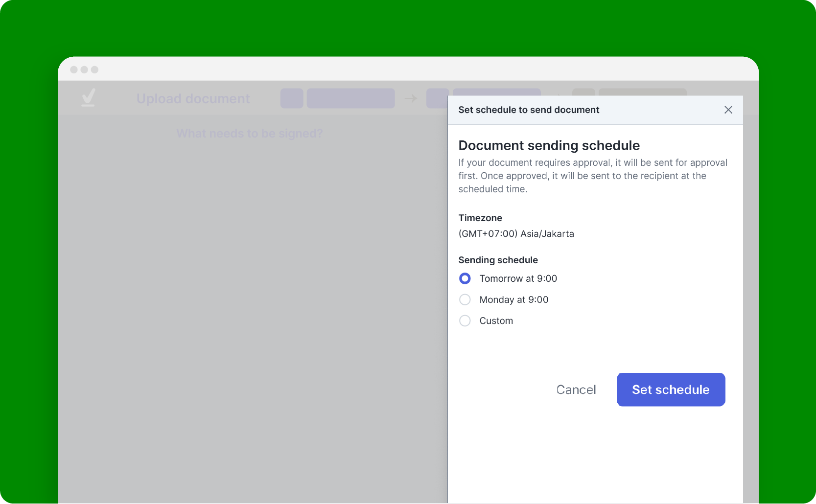Screen dimensions: 816x504
Task: Click the 'Sending schedule' section label
Action: [x=498, y=260]
